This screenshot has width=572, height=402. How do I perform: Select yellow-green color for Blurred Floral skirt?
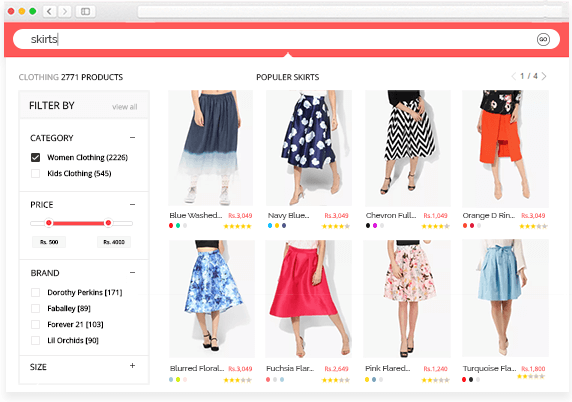178,379
